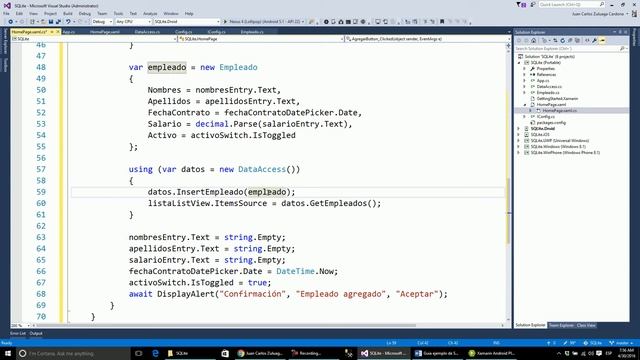Click the Properties wrench in Solution Explorer toolbar
Viewport: 640px width, 360px height.
point(595,40)
